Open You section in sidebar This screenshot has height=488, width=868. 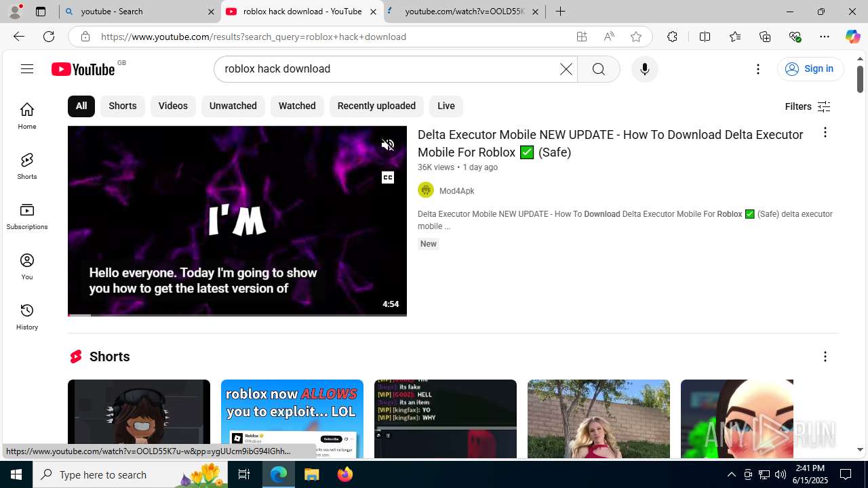coord(27,266)
